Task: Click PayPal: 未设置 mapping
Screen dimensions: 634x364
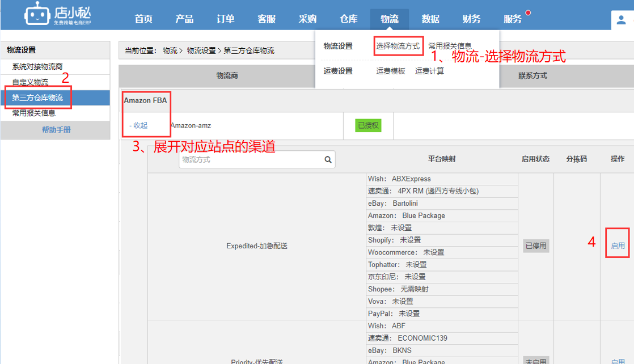Action: [394, 314]
